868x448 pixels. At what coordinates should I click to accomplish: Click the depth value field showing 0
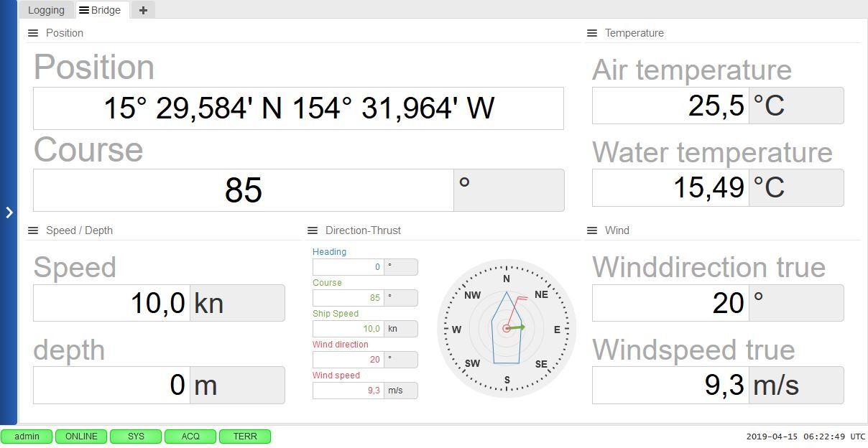111,386
